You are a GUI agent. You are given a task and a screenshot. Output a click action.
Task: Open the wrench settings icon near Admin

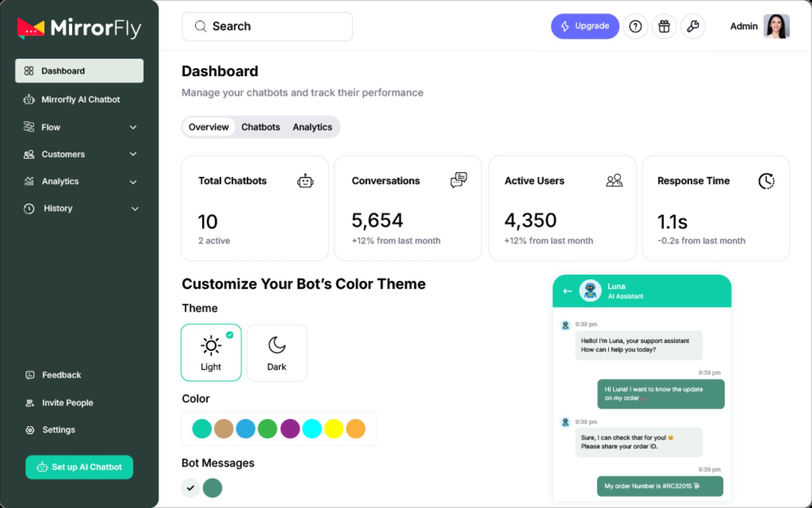point(693,26)
